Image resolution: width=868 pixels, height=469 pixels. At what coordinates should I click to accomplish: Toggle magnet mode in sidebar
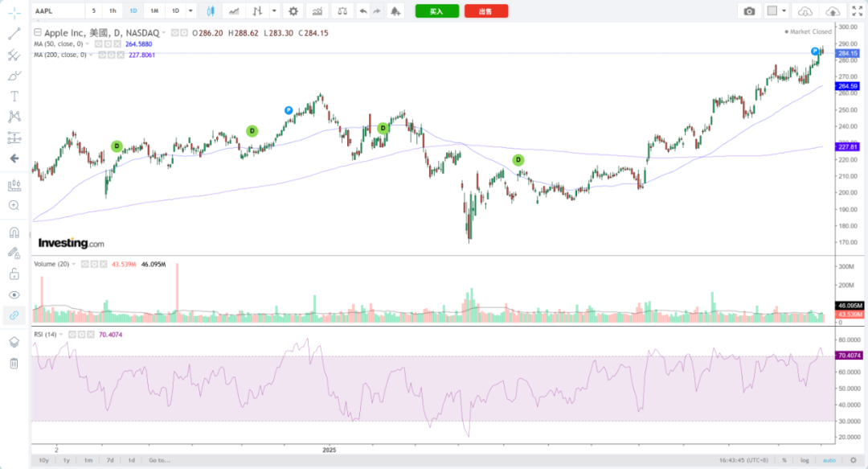[x=14, y=232]
